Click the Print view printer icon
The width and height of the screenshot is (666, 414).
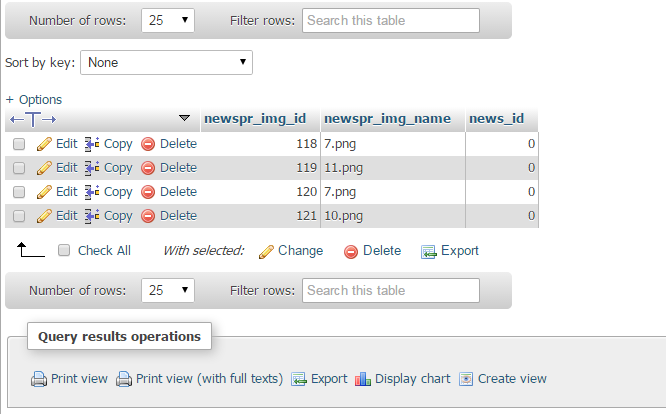pyautogui.click(x=39, y=379)
